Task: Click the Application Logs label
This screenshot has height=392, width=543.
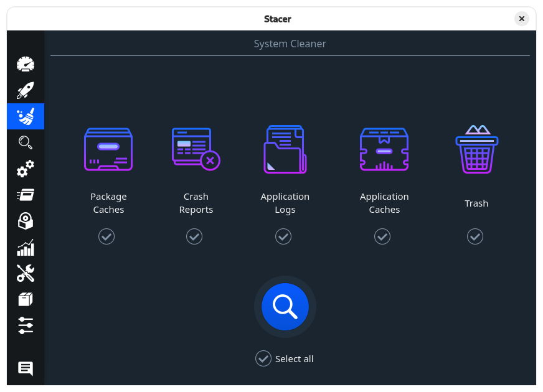Action: pos(285,203)
